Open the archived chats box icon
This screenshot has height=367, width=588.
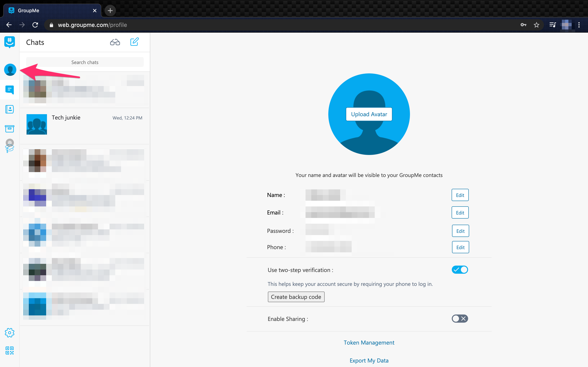(10, 129)
